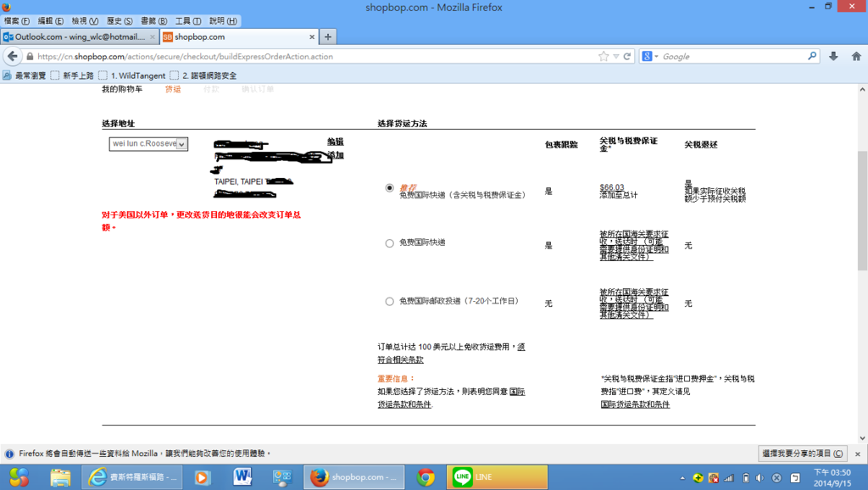Close the Firefox data sharing notification bar
The image size is (868, 490).
click(x=858, y=454)
